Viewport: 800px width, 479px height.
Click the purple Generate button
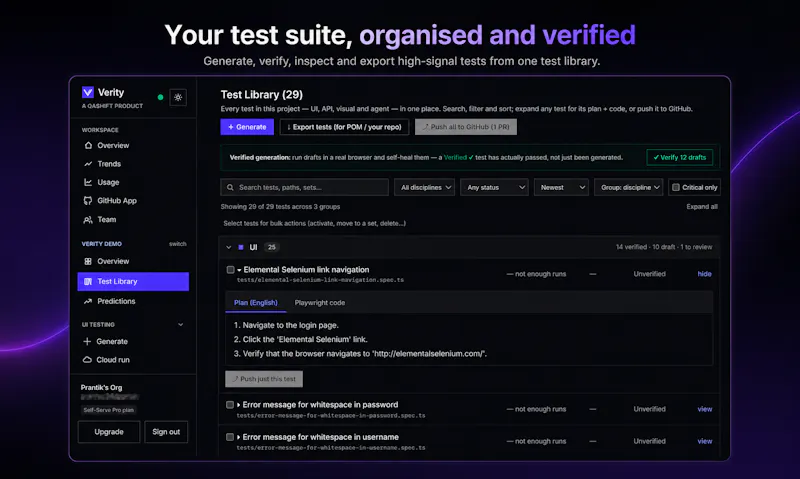coord(247,127)
